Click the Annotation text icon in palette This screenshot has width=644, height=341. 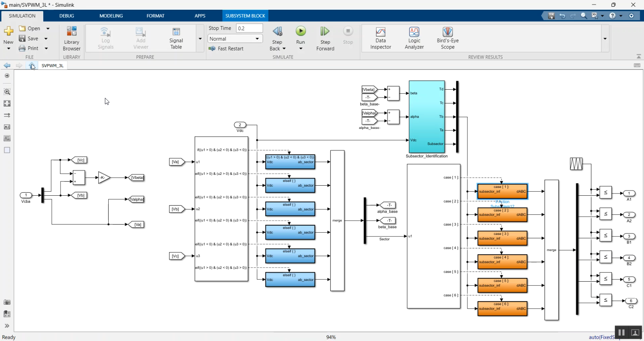click(7, 127)
